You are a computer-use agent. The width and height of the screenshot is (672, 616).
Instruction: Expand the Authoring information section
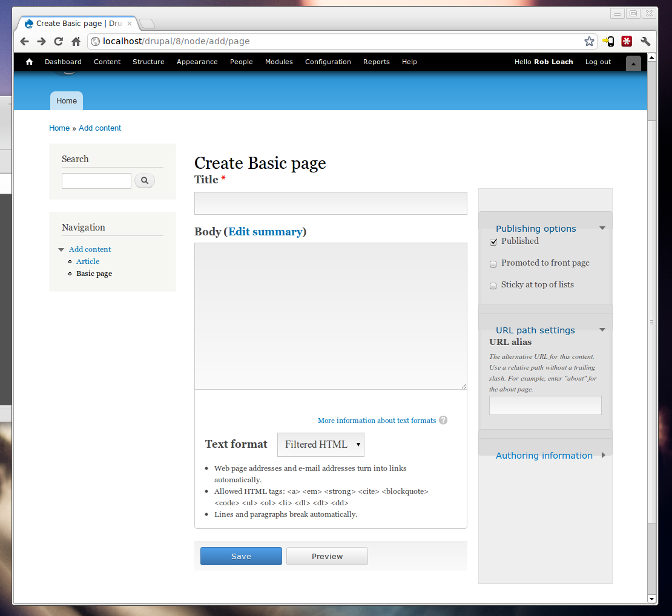pyautogui.click(x=544, y=456)
